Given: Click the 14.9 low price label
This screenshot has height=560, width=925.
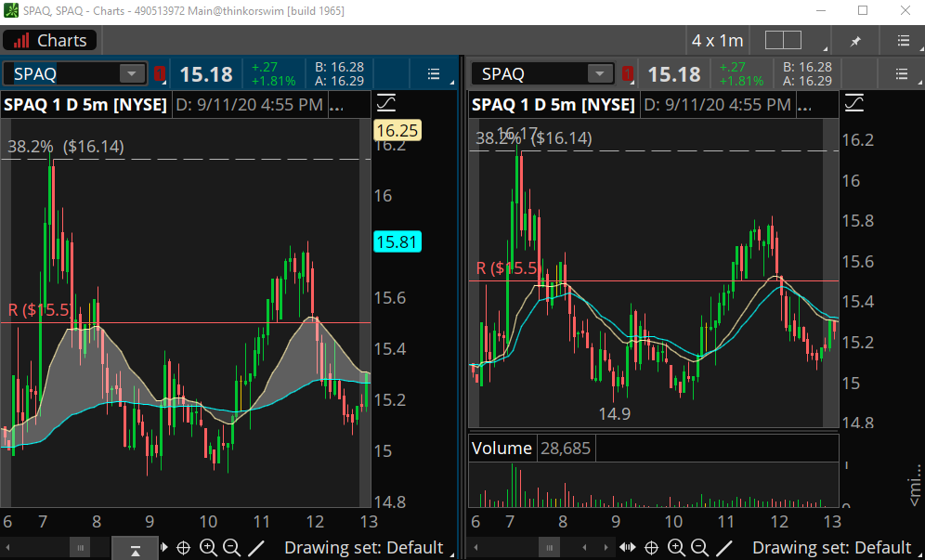Looking at the screenshot, I should [x=615, y=413].
